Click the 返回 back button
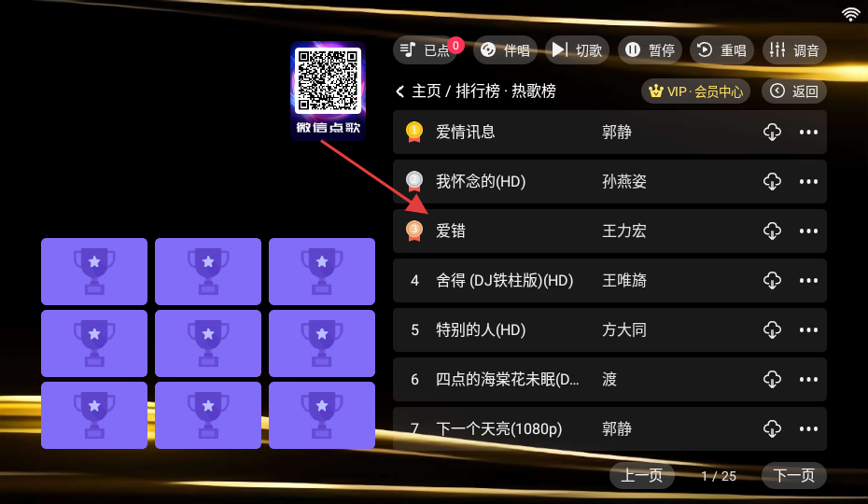The height and width of the screenshot is (504, 868). tap(794, 91)
